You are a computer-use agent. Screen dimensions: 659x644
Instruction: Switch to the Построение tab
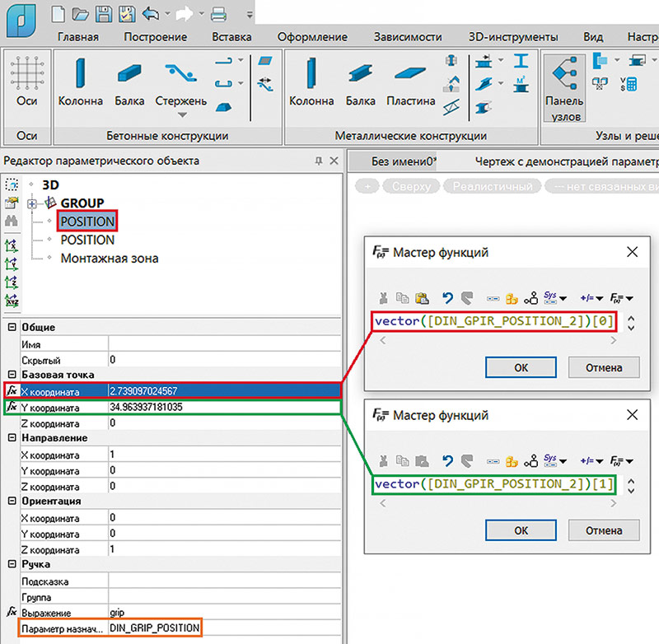[x=155, y=37]
